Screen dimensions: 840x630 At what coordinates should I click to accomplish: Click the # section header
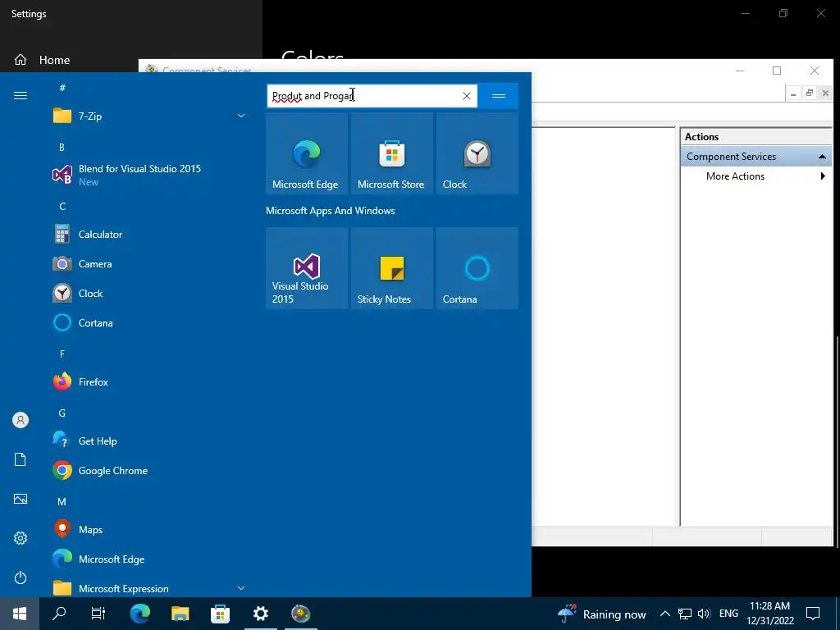62,87
